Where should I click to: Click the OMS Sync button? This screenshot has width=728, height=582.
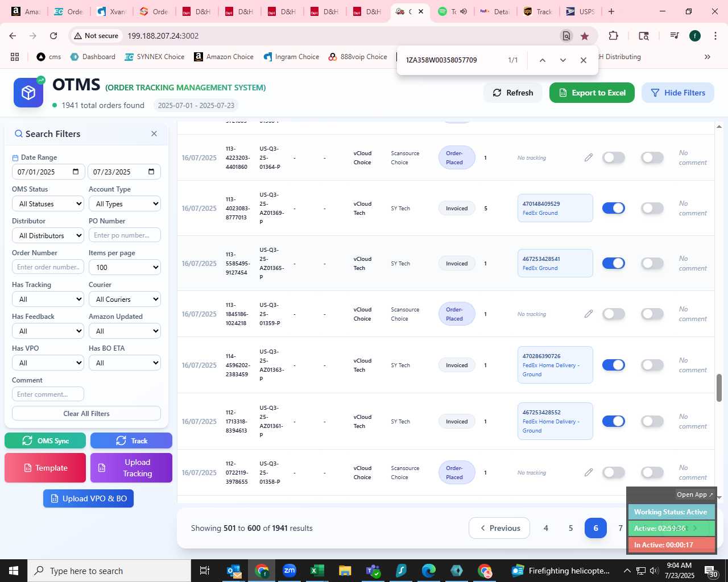tap(45, 440)
